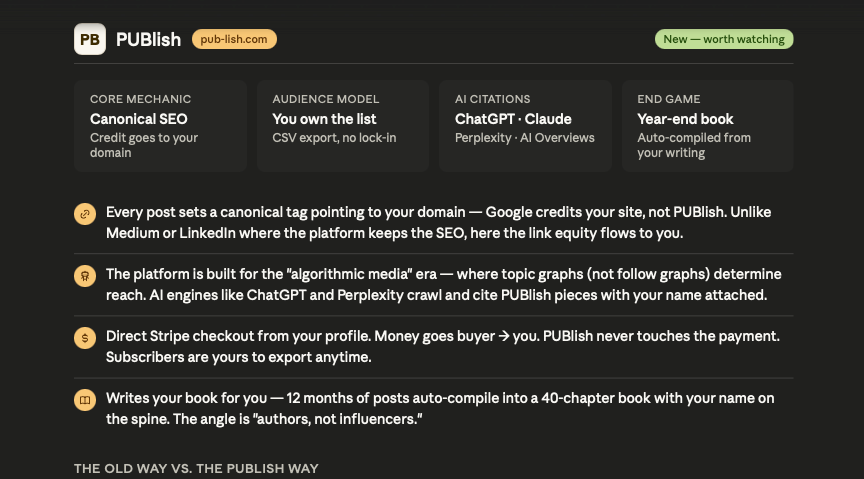Click paragraph starting 'Writes your book for you'
The height and width of the screenshot is (479, 864).
point(440,408)
